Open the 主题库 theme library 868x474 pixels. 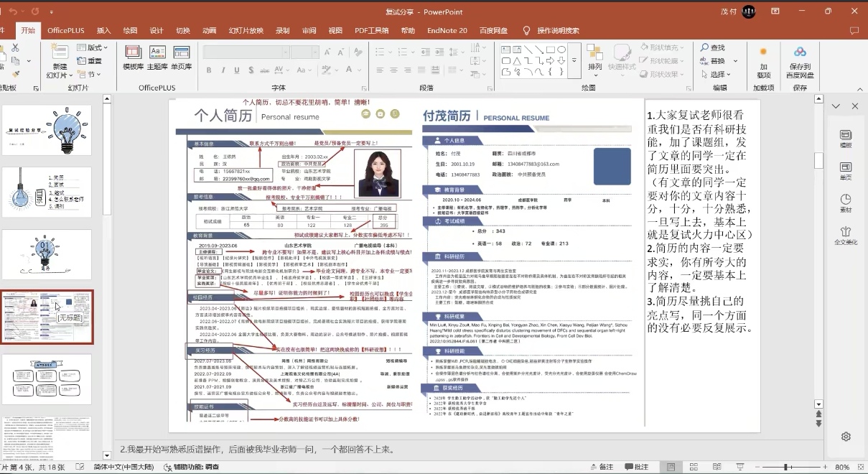157,57
